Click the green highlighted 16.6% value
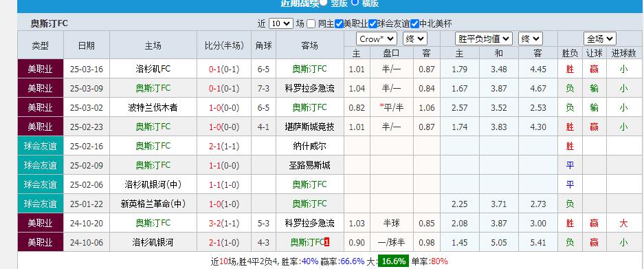 (x=393, y=261)
